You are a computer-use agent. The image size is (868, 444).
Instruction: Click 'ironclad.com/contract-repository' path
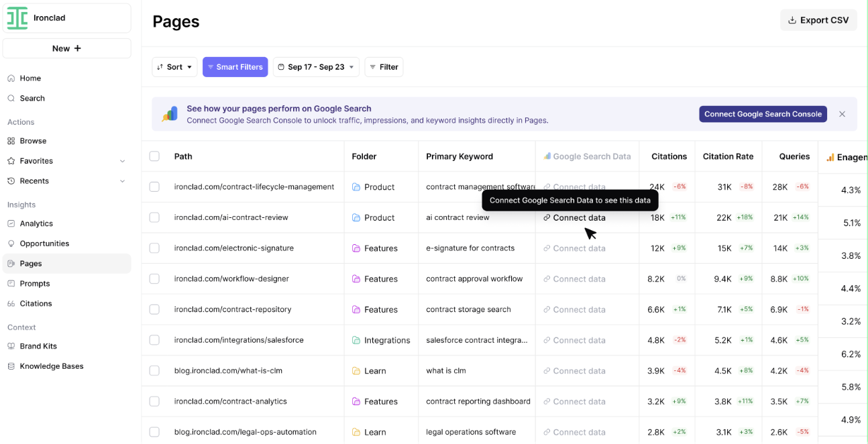(233, 310)
